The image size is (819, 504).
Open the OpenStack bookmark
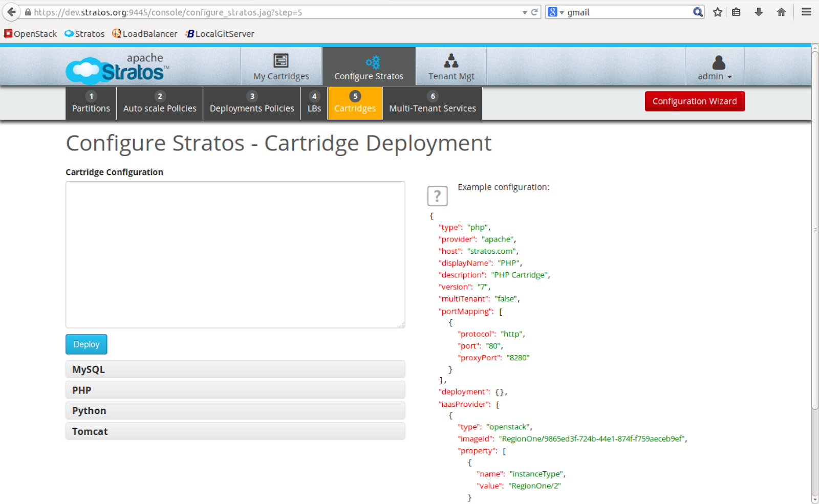(x=31, y=34)
